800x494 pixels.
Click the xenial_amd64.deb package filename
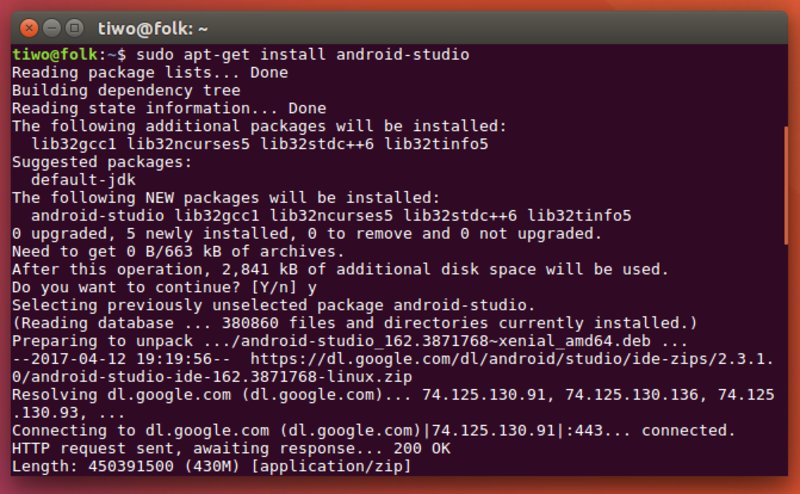click(445, 341)
